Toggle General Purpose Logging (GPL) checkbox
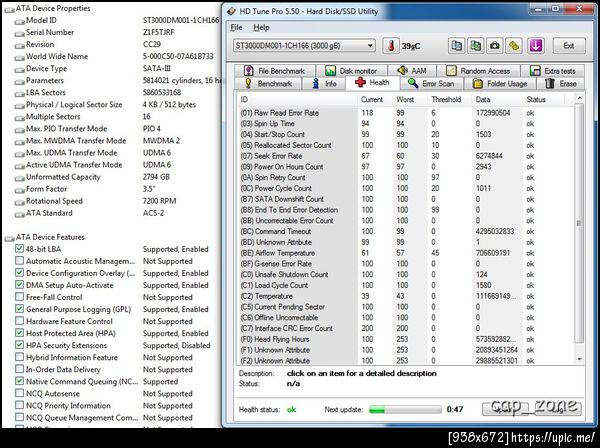 pos(20,309)
